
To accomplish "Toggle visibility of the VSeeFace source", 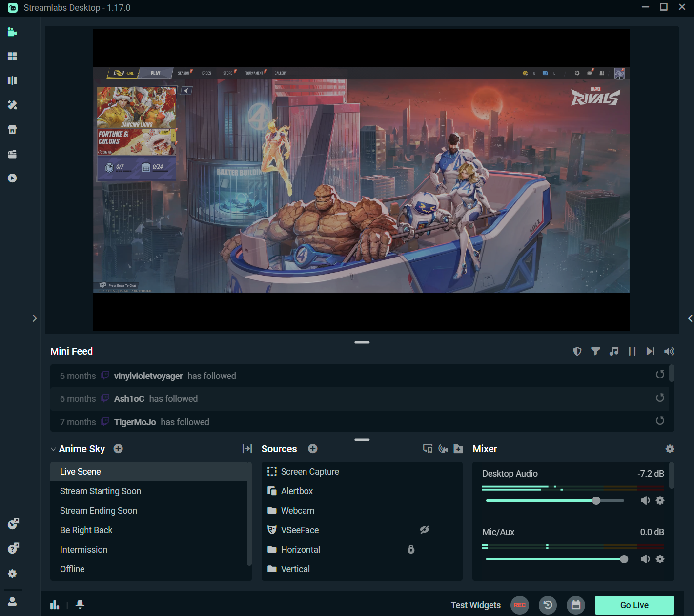I will tap(425, 530).
